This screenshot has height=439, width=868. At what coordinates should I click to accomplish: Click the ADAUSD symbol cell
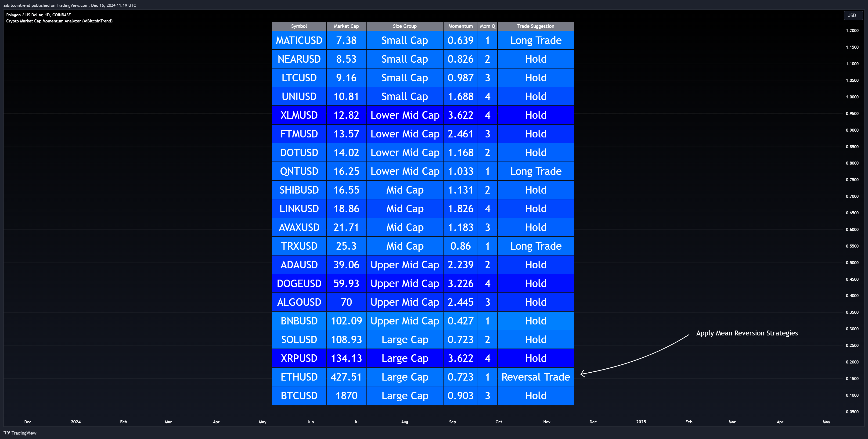pyautogui.click(x=299, y=265)
